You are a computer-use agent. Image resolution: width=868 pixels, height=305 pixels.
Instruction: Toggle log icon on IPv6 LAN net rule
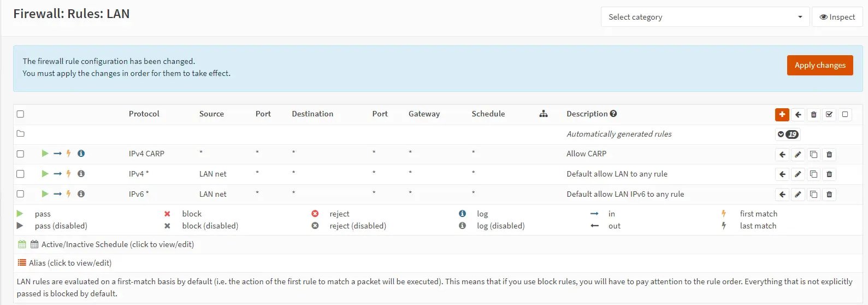[81, 193]
